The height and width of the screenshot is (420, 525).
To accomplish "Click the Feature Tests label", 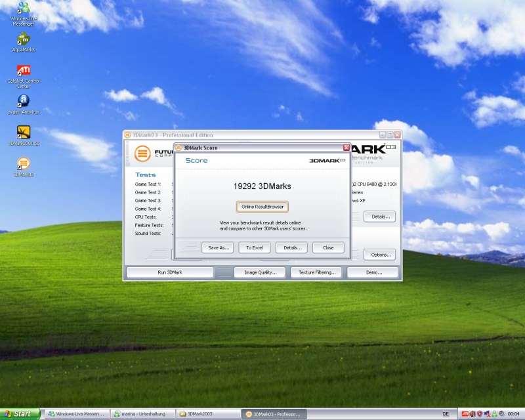I will point(149,225).
